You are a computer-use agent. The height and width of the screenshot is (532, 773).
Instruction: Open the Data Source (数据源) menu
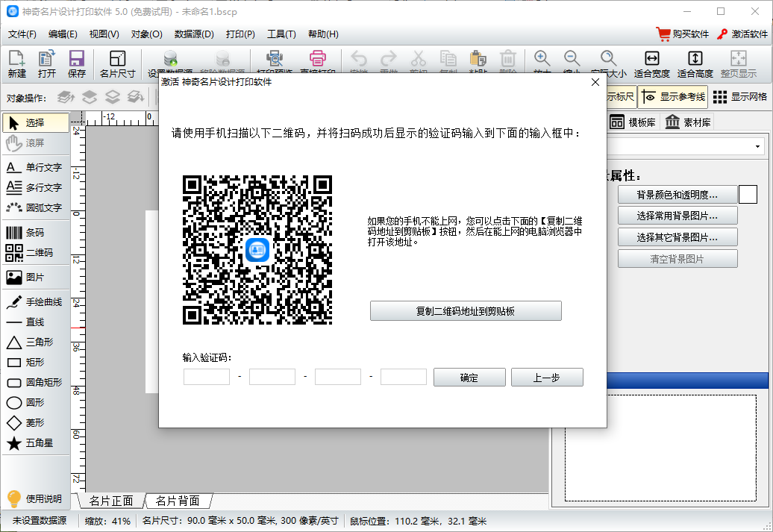pos(194,34)
